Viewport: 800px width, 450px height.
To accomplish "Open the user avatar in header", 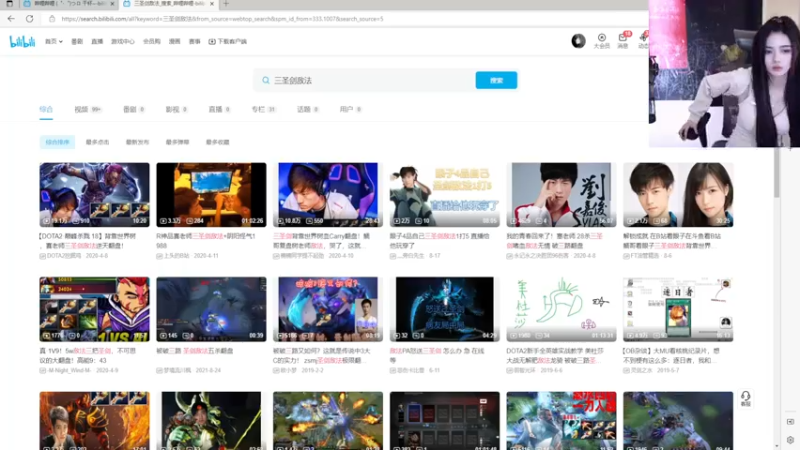I will 578,41.
